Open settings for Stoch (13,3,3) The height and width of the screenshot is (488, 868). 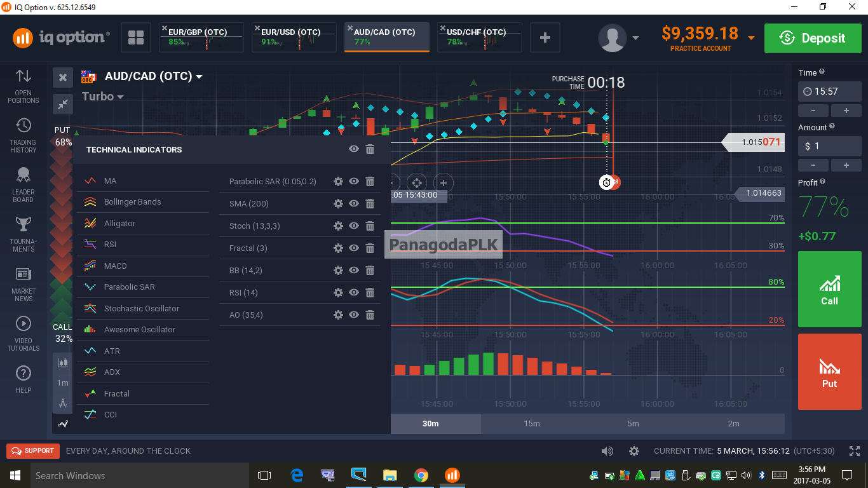(338, 226)
